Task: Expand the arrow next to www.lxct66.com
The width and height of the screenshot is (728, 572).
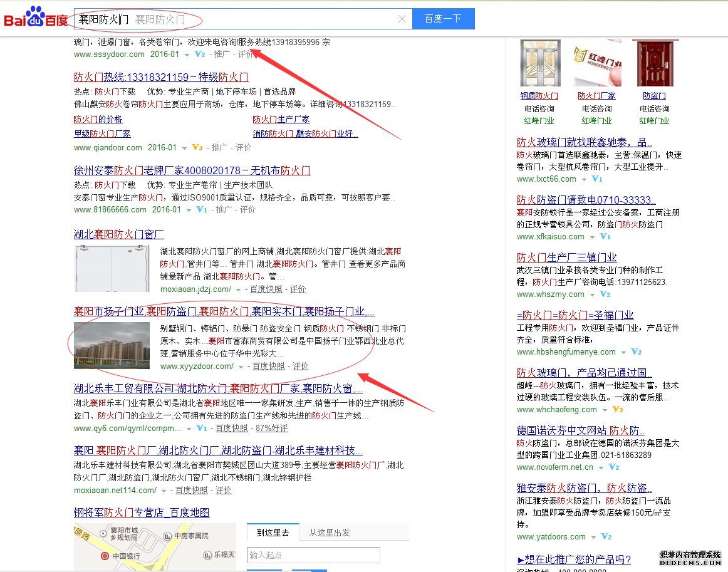Action: point(584,180)
